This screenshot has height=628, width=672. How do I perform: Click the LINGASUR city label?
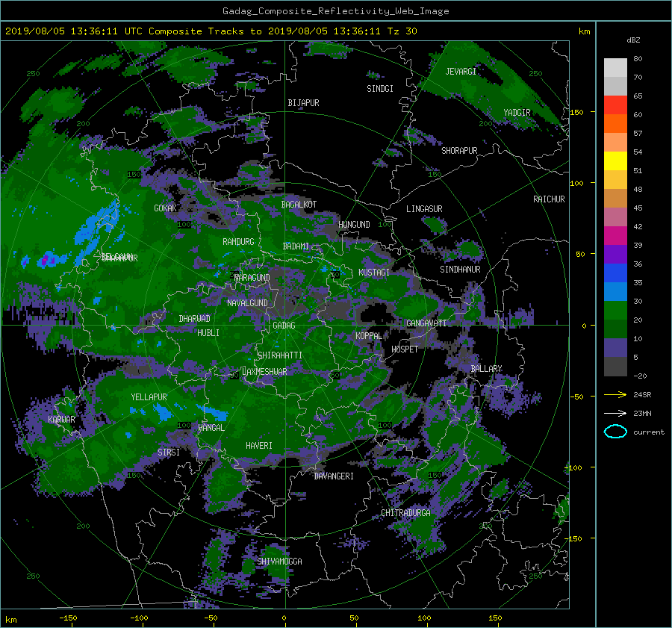click(x=424, y=209)
